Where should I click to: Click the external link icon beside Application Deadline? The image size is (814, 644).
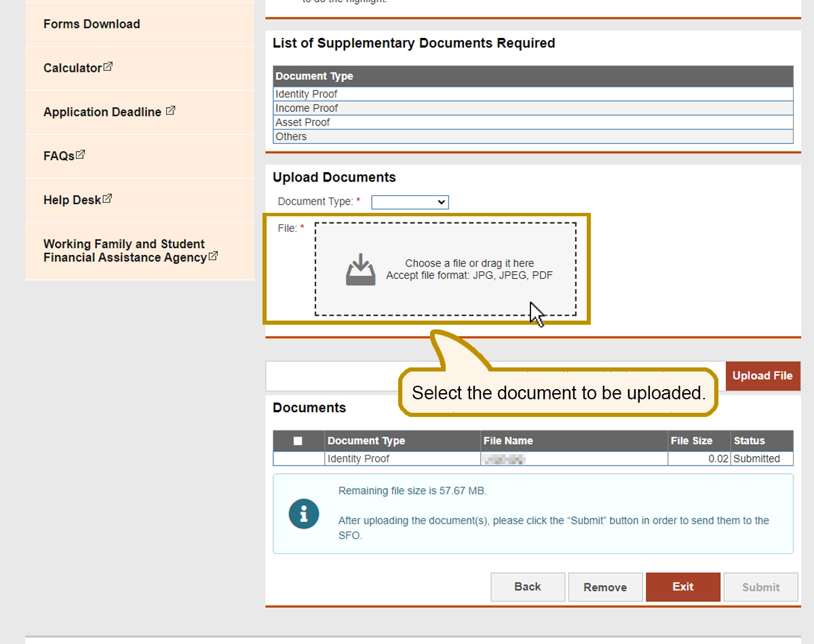coord(170,110)
